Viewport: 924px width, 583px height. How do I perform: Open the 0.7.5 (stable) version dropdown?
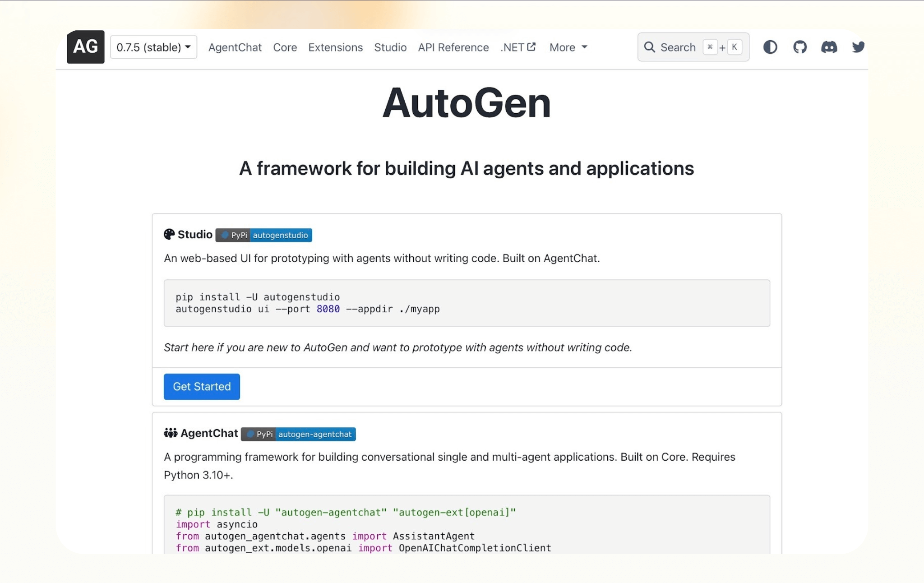click(153, 47)
